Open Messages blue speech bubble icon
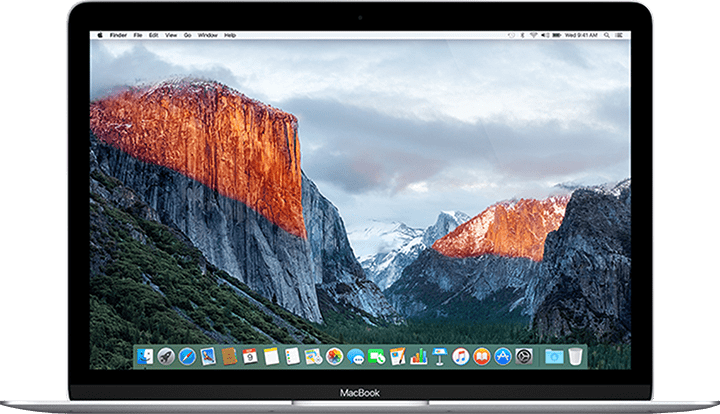Image resolution: width=720 pixels, height=414 pixels. pos(355,357)
